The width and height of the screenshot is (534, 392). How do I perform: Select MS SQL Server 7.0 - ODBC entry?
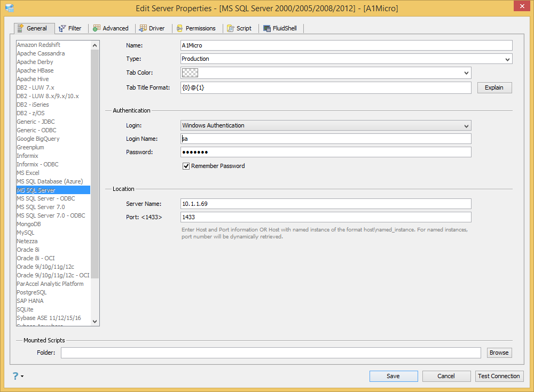(x=51, y=215)
